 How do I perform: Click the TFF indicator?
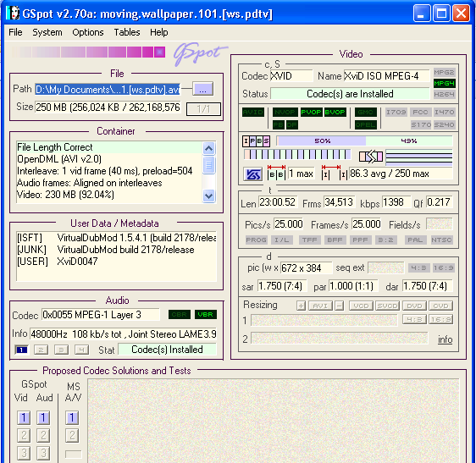click(309, 240)
